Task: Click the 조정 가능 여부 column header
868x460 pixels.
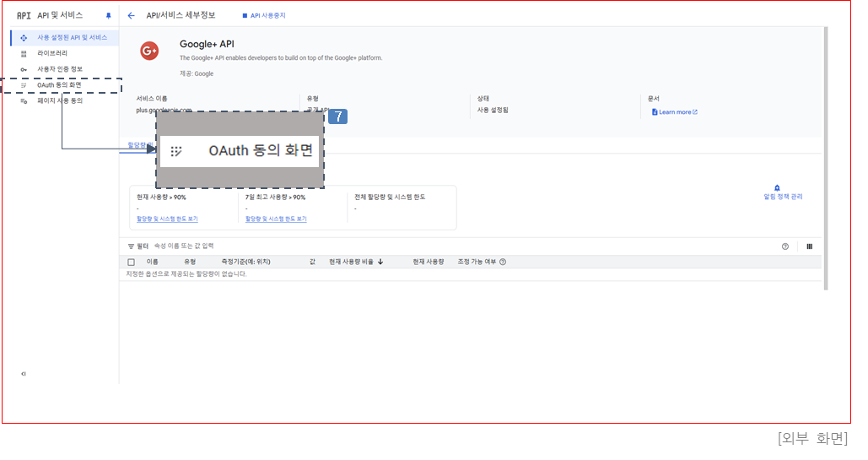Action: [x=477, y=262]
